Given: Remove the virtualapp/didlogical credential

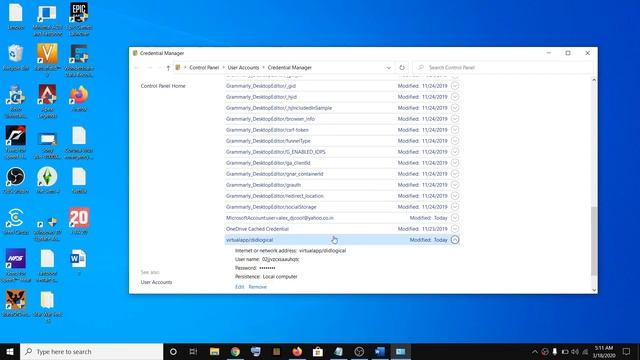Looking at the screenshot, I should [258, 287].
